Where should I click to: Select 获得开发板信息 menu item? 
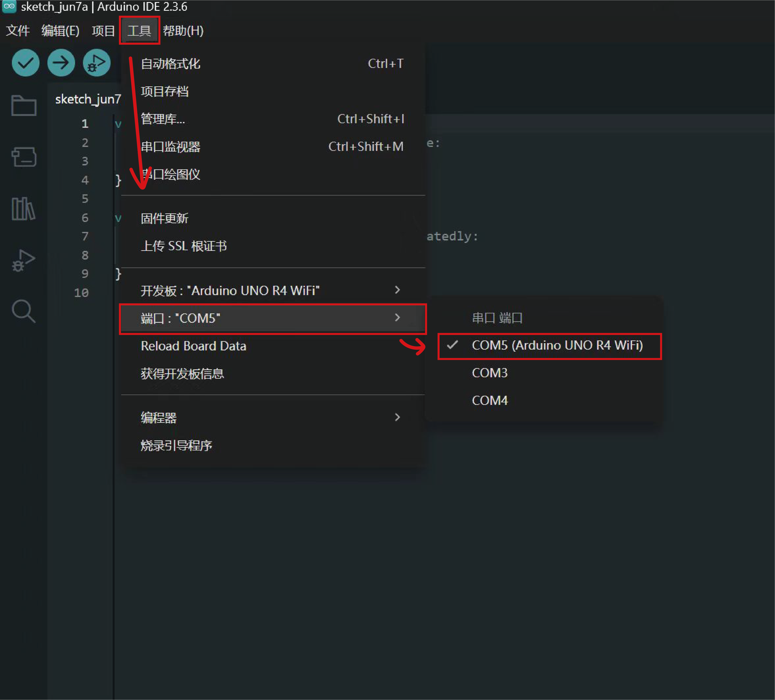(x=273, y=374)
